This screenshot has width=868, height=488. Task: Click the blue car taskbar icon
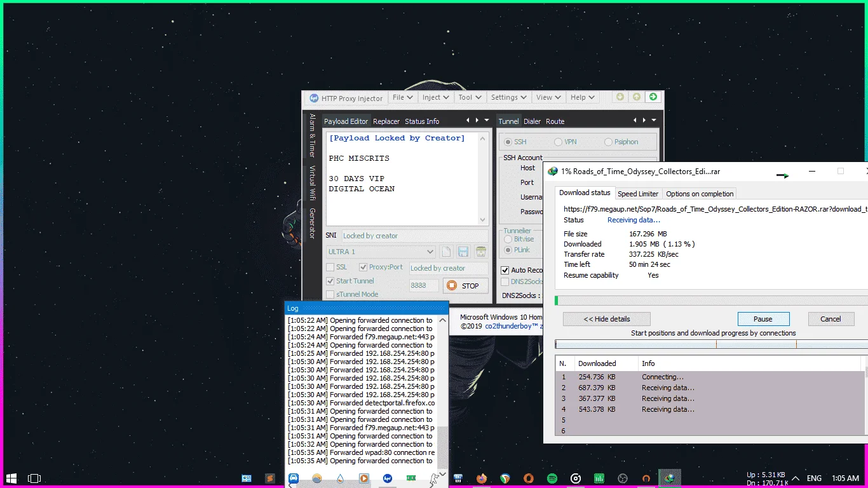click(294, 478)
